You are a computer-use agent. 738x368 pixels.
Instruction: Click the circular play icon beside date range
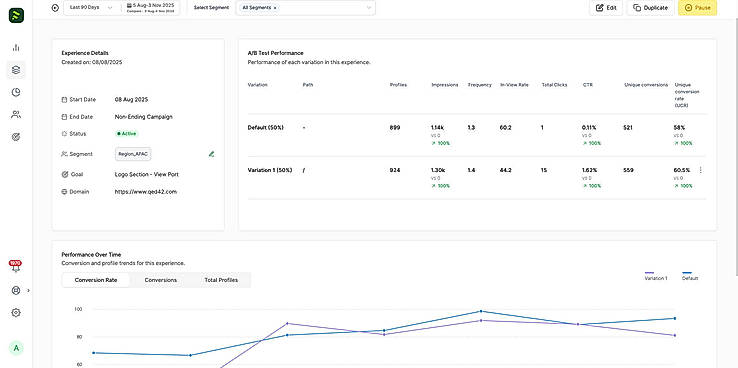click(x=55, y=8)
